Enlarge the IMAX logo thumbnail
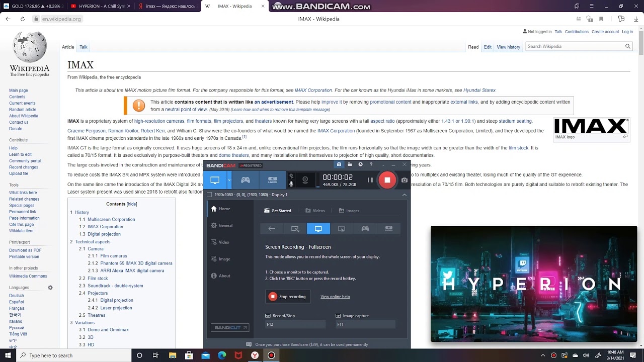Viewport: 644px width, 362px height. 625,136
